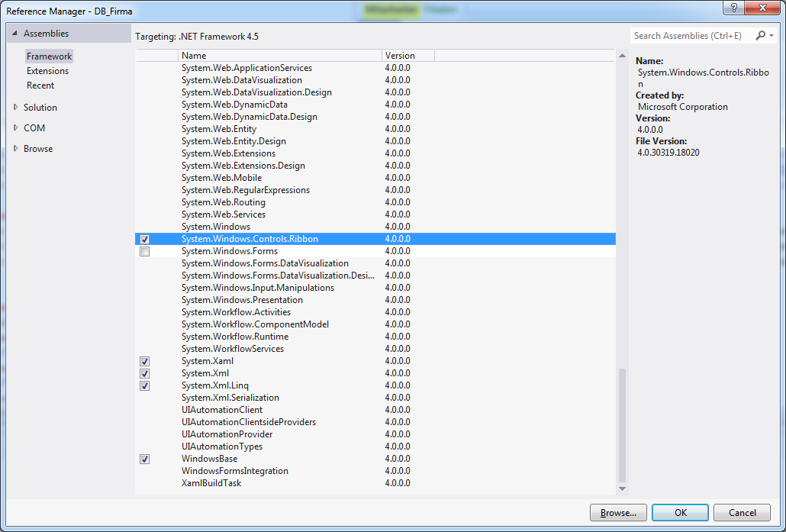
Task: Expand the COM category
Action: 15,128
